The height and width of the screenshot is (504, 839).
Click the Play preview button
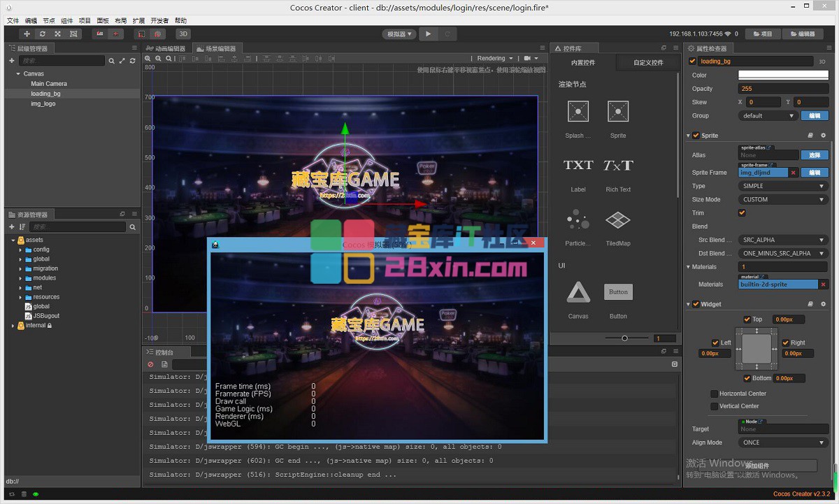pyautogui.click(x=429, y=34)
